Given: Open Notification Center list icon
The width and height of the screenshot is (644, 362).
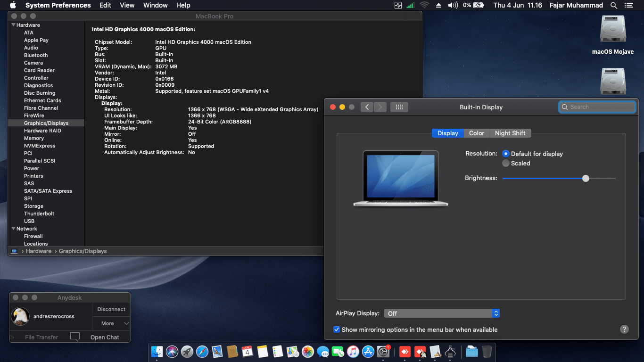Looking at the screenshot, I should [628, 5].
